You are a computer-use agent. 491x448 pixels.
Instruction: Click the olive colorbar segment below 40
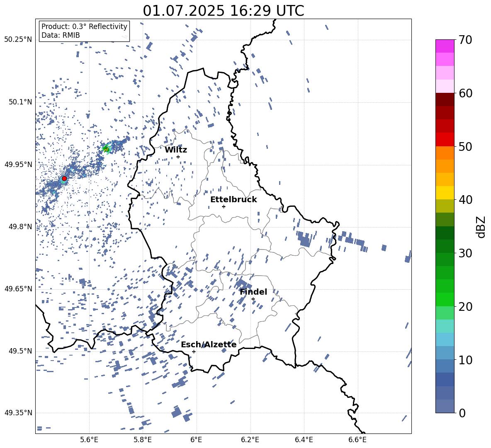445,206
